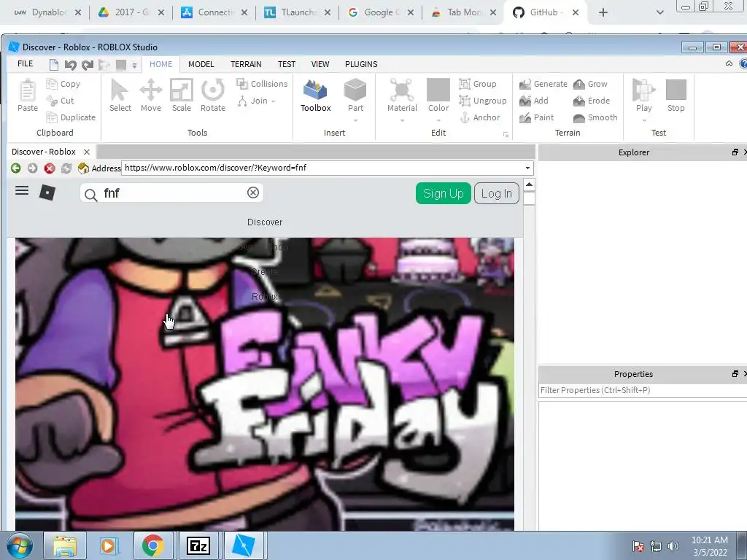Click the Copy command
747x560 pixels.
(63, 84)
